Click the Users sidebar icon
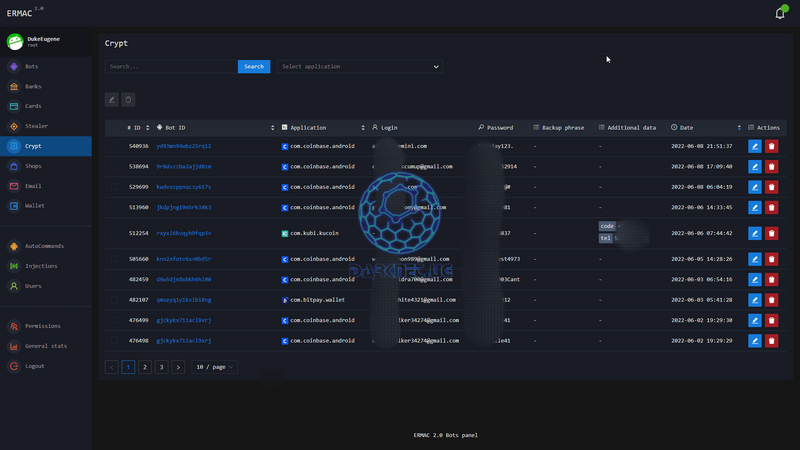 14,286
